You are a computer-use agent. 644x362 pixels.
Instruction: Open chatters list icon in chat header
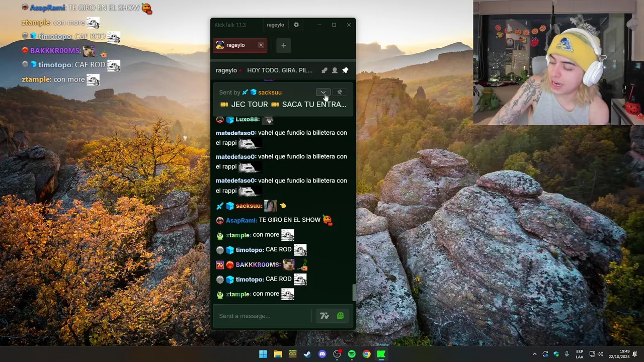click(335, 70)
